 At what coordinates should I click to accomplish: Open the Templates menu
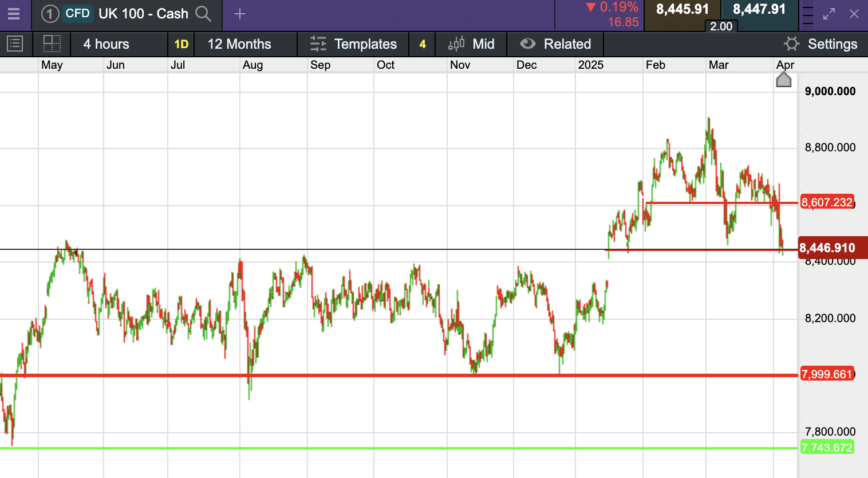pos(353,44)
